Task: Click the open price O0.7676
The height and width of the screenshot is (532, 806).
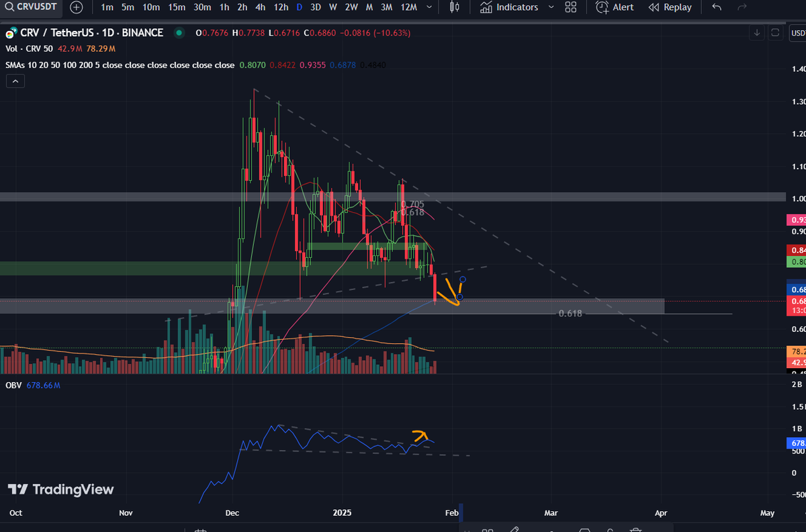Action: pos(212,33)
